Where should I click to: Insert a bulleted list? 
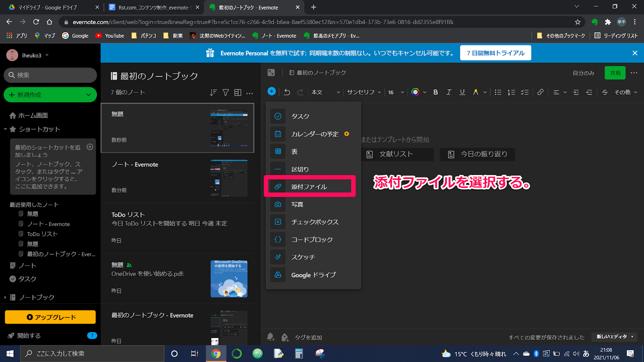pos(498,92)
